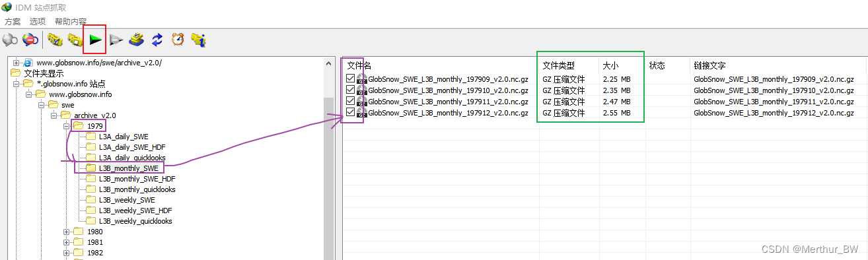Sort by the 大小 column header
The width and height of the screenshot is (868, 260).
(x=622, y=66)
